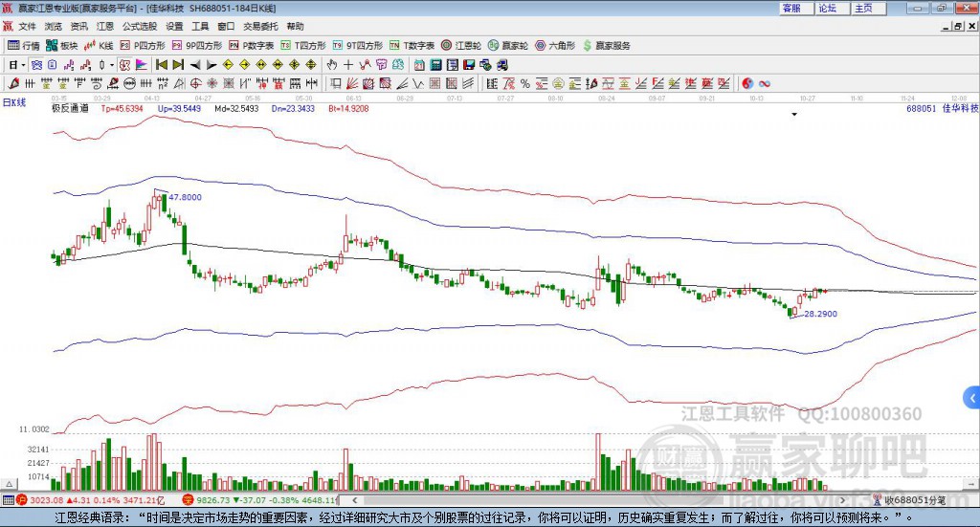Open the 9P四方形 tool
Viewport: 980px width, 527px height.
click(197, 46)
